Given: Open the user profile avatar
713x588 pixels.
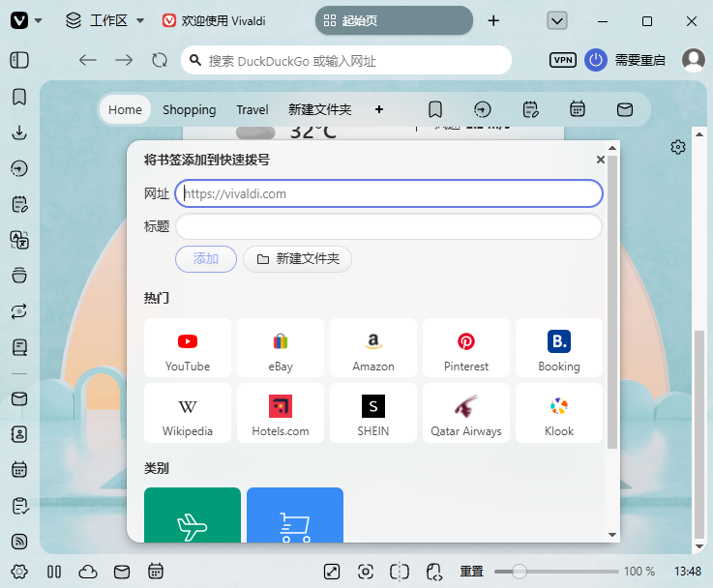Looking at the screenshot, I should [694, 60].
